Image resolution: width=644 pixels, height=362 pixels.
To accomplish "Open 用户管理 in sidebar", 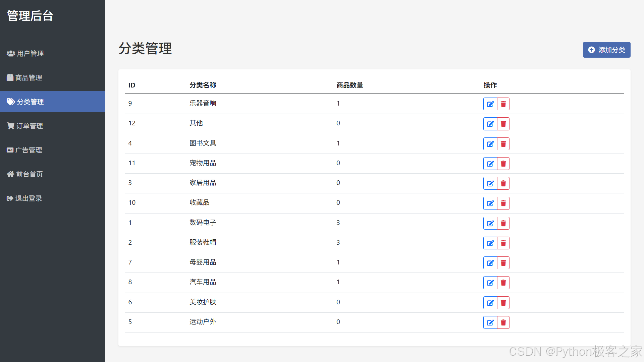I will point(25,54).
